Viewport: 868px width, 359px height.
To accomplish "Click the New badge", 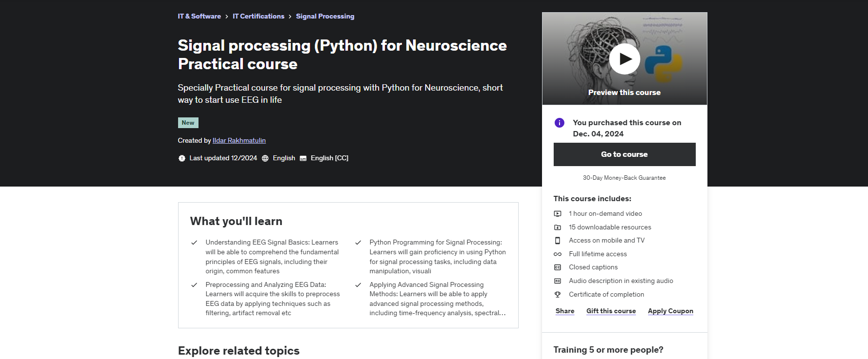I will click(x=188, y=123).
